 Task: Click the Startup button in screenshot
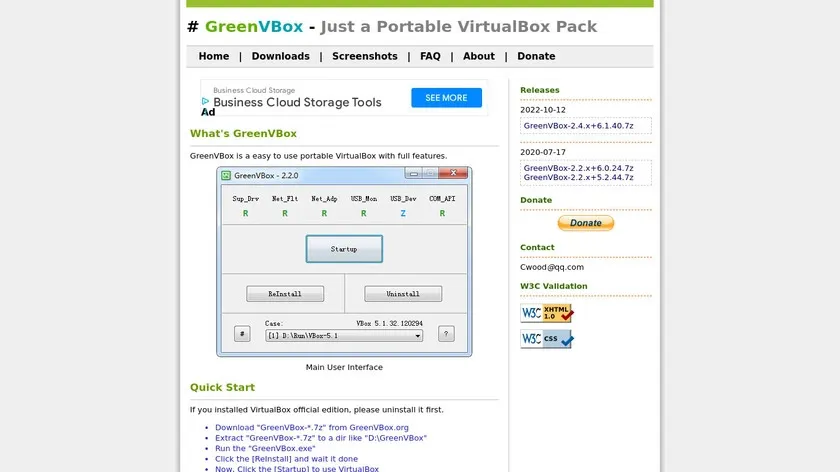click(x=344, y=249)
